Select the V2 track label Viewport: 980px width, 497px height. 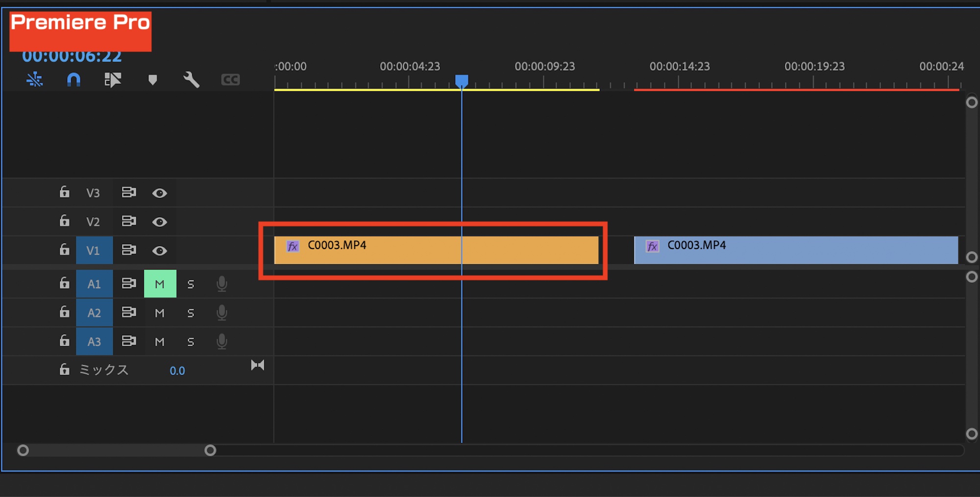tap(93, 222)
